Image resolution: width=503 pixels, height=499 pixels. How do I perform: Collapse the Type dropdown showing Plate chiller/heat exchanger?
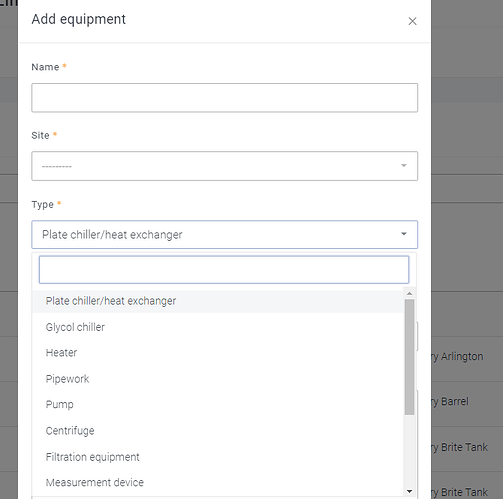click(x=224, y=235)
